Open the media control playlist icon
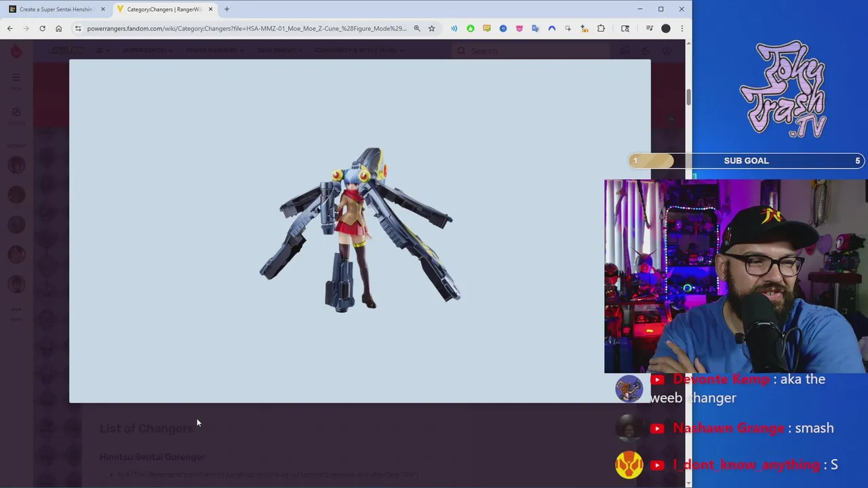Viewport: 868px width, 488px height. (649, 28)
